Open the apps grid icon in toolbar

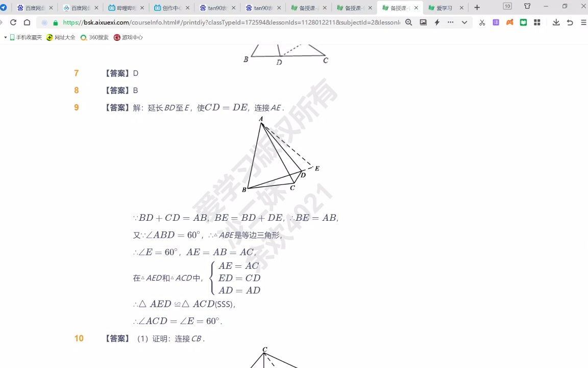click(x=536, y=23)
